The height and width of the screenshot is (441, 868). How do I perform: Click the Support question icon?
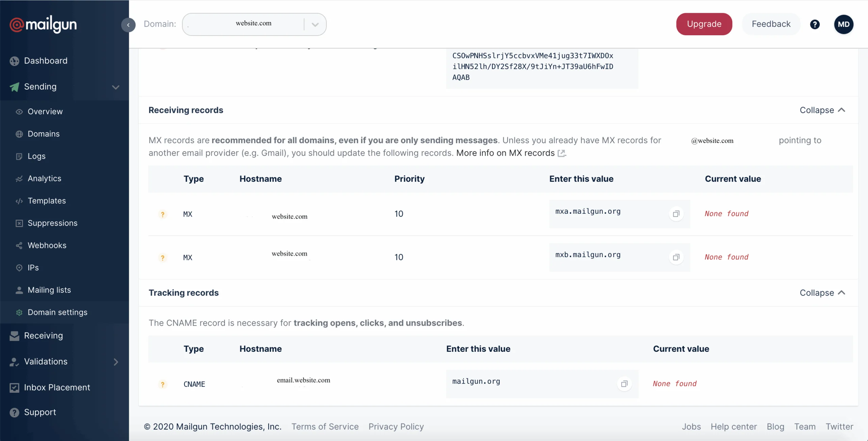(x=14, y=413)
